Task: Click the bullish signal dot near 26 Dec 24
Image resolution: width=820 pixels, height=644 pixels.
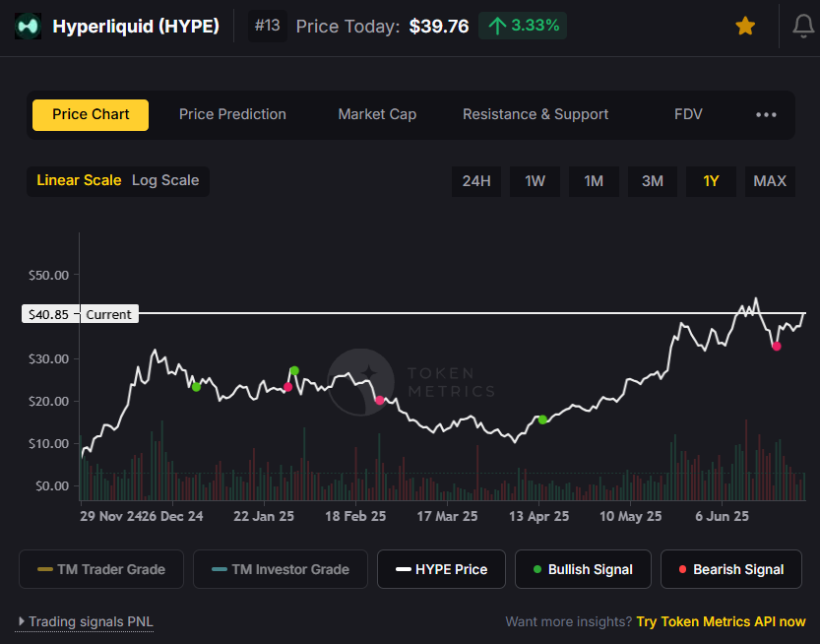Action: 196,387
